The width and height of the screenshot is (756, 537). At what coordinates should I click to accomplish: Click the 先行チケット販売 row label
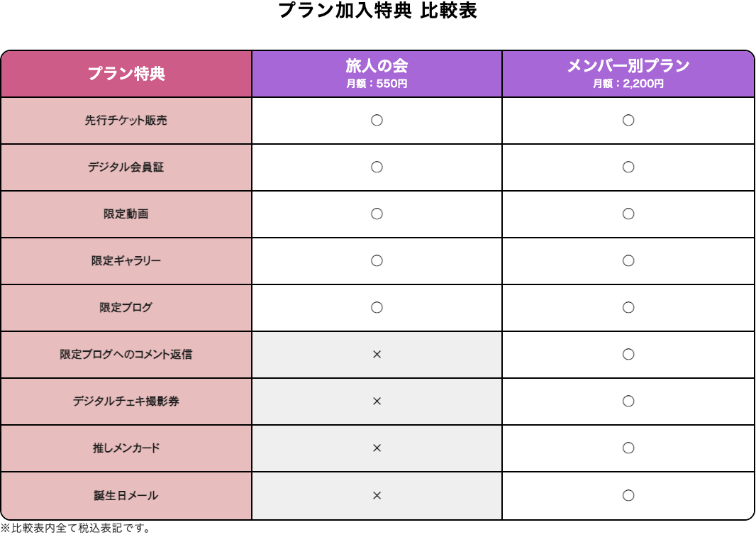(126, 121)
